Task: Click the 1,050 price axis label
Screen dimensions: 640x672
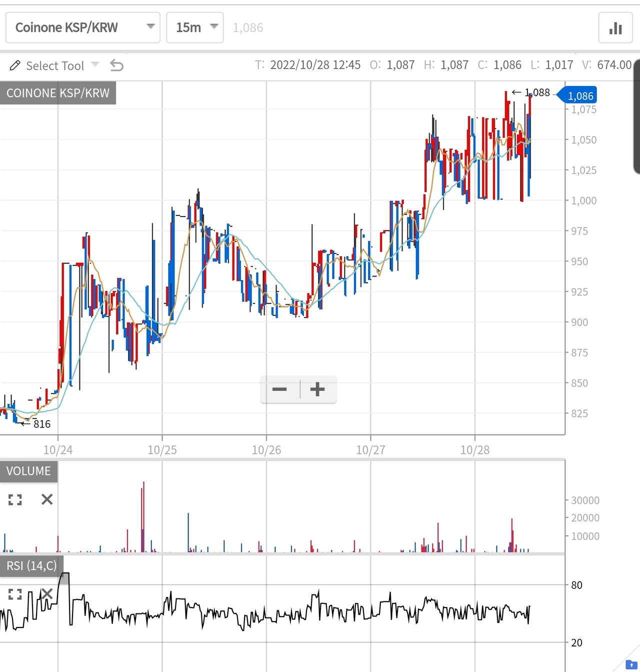Action: [x=584, y=140]
